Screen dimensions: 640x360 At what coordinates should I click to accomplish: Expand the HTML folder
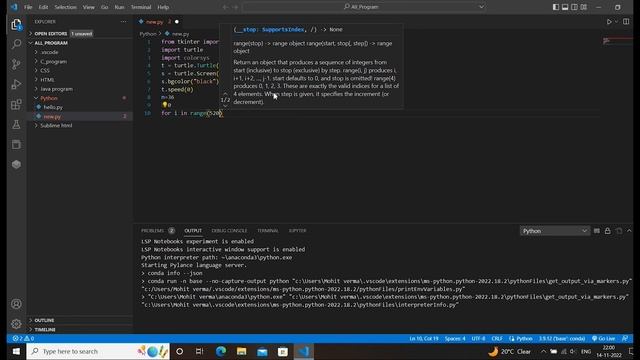coord(47,80)
